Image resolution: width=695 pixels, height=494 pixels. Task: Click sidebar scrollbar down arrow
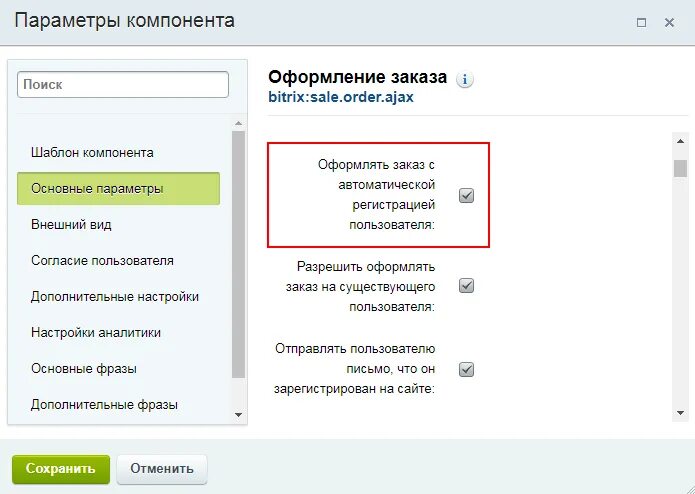click(238, 415)
